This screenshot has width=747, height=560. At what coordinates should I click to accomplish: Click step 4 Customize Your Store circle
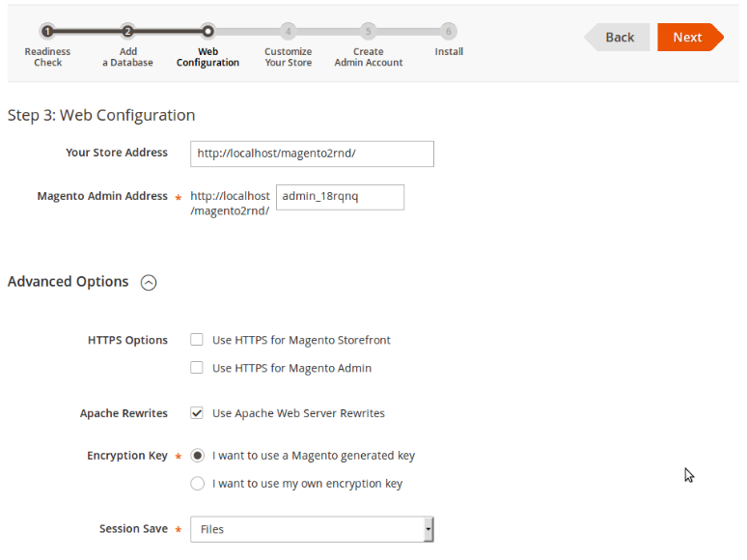[x=288, y=32]
